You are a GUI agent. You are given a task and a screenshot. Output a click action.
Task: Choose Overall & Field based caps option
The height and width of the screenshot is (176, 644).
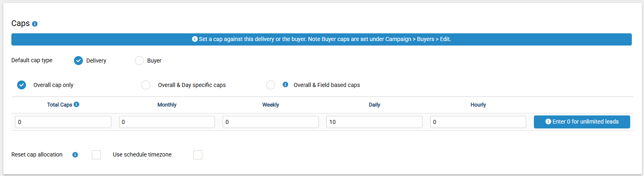(x=271, y=85)
